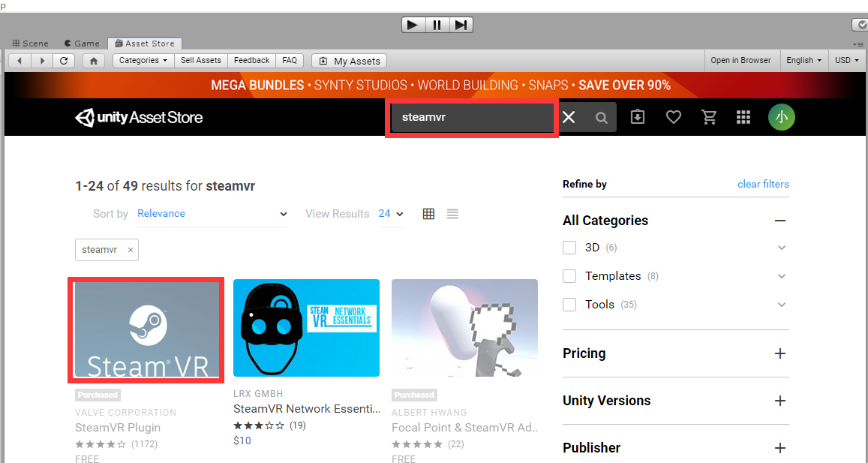868x463 pixels.
Task: Click the Step frame button
Action: [461, 25]
